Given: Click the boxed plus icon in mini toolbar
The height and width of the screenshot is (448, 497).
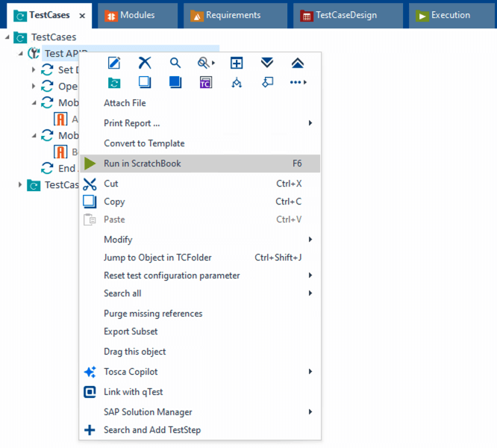Looking at the screenshot, I should click(237, 63).
